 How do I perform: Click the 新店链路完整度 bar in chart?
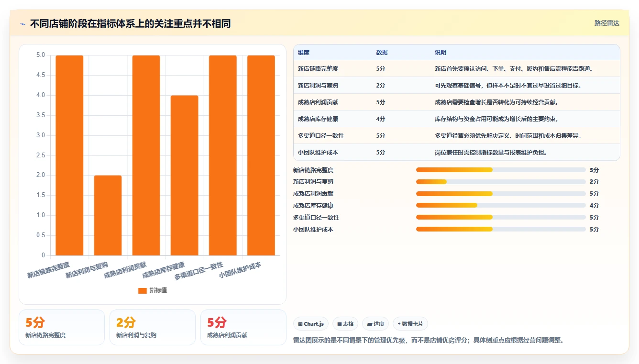tap(69, 155)
